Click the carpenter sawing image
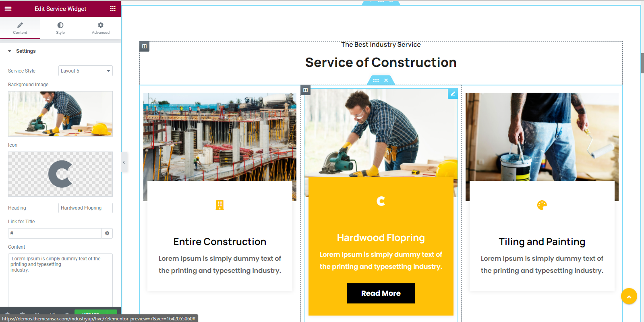Screen dimensions: 644x322 (x=381, y=133)
